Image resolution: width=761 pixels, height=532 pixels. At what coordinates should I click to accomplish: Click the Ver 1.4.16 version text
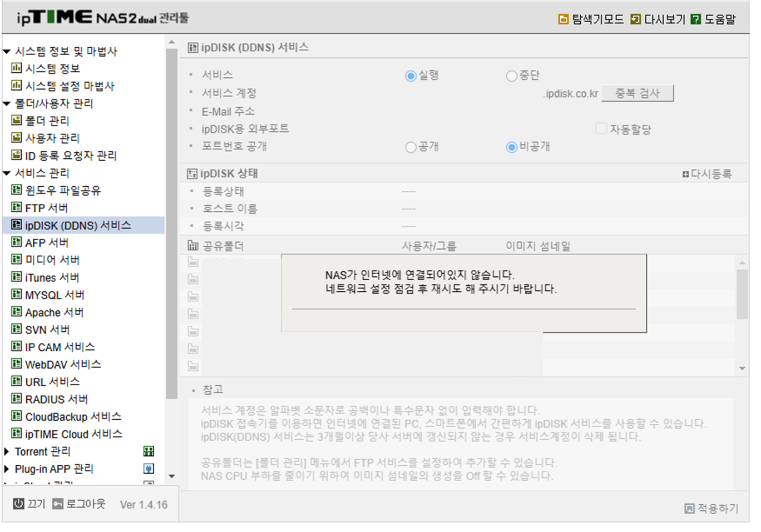pyautogui.click(x=144, y=505)
